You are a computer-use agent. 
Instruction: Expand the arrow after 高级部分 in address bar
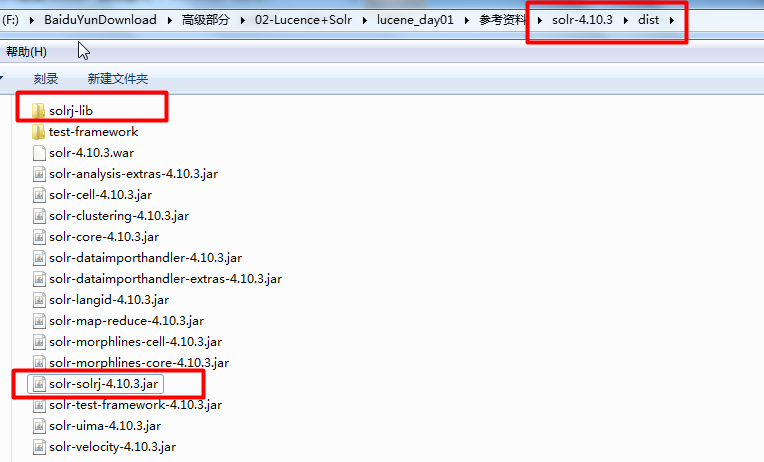click(242, 20)
